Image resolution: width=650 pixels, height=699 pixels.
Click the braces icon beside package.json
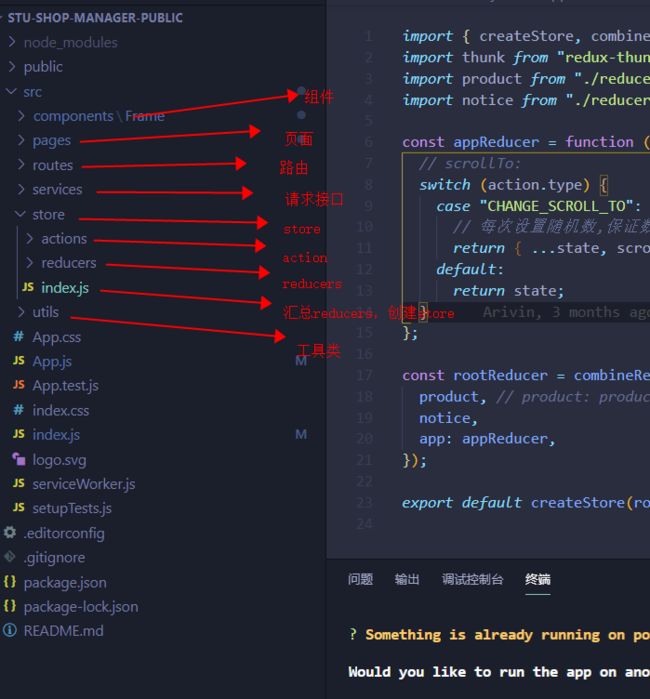click(x=10, y=582)
